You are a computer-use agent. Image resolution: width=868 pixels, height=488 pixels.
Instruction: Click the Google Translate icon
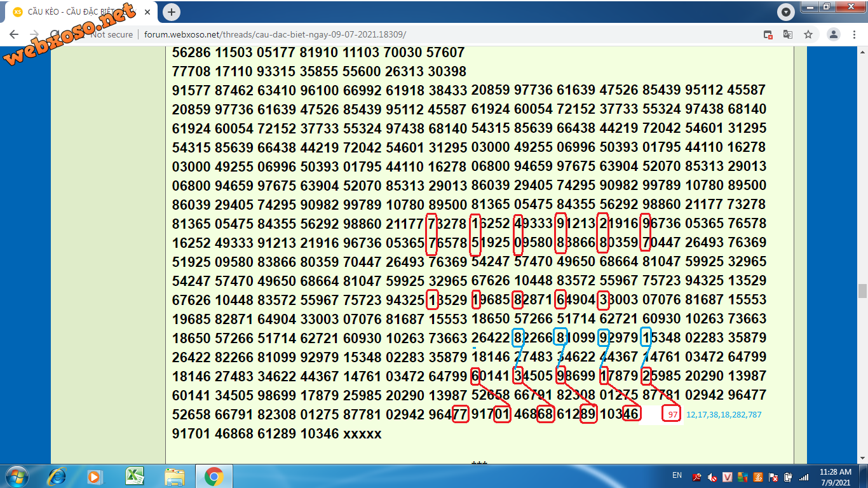pyautogui.click(x=788, y=34)
